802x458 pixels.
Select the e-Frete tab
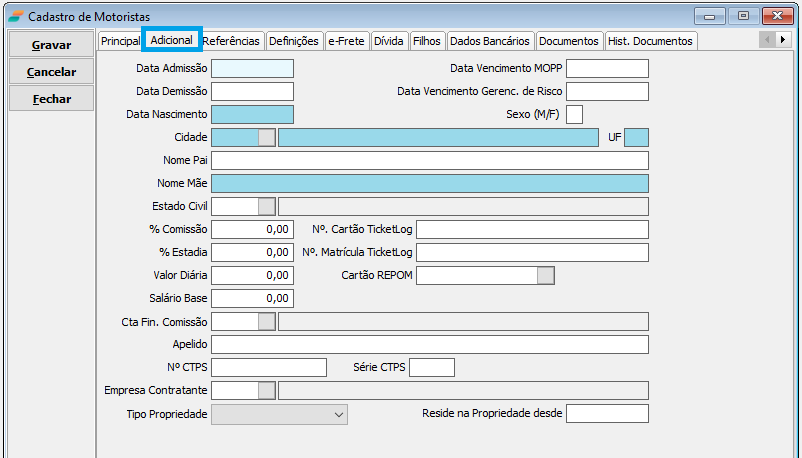tap(347, 41)
